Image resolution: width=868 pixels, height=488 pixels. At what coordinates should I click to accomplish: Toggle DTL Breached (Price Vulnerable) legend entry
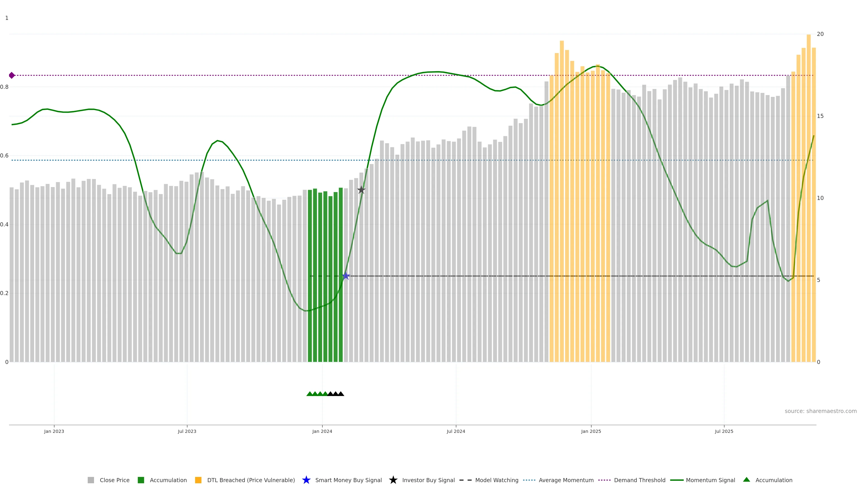click(251, 480)
